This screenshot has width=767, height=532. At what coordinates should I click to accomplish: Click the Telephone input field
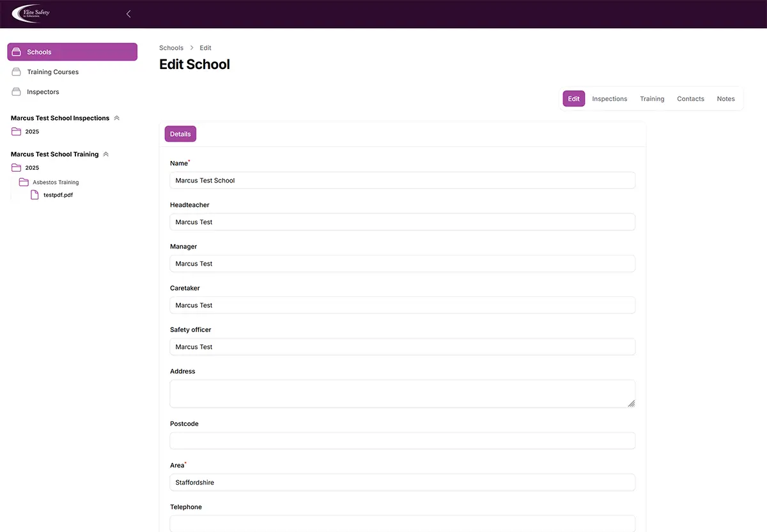pos(402,524)
